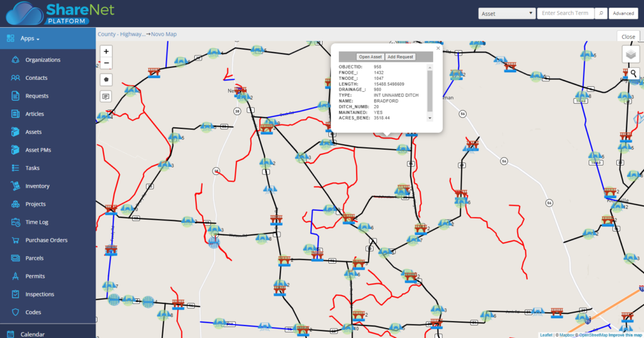Click the Leaflet attribution link
The image size is (644, 338).
[547, 335]
